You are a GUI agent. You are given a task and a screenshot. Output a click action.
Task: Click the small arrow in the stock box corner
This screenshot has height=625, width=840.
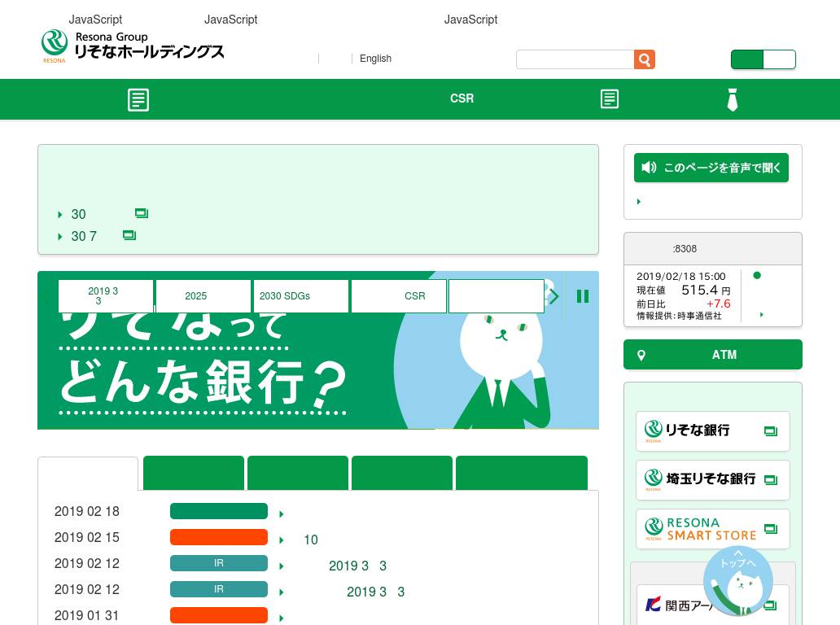[x=761, y=315]
